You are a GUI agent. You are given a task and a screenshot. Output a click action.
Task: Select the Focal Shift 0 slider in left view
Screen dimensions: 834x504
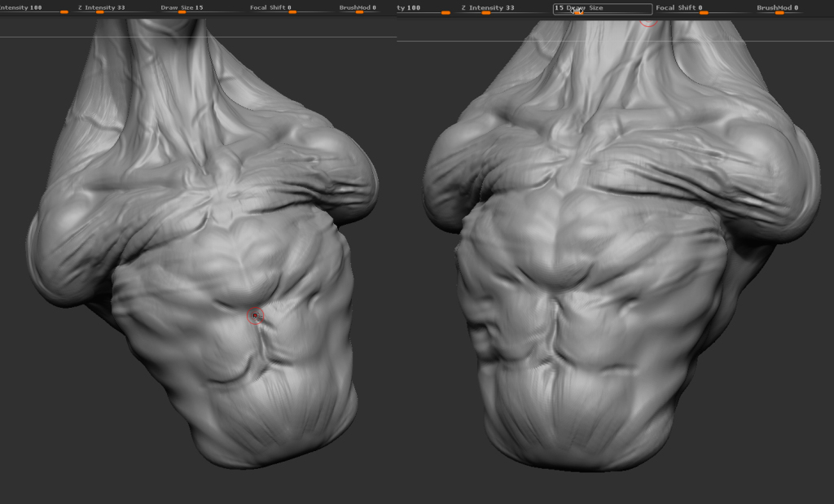[x=271, y=8]
